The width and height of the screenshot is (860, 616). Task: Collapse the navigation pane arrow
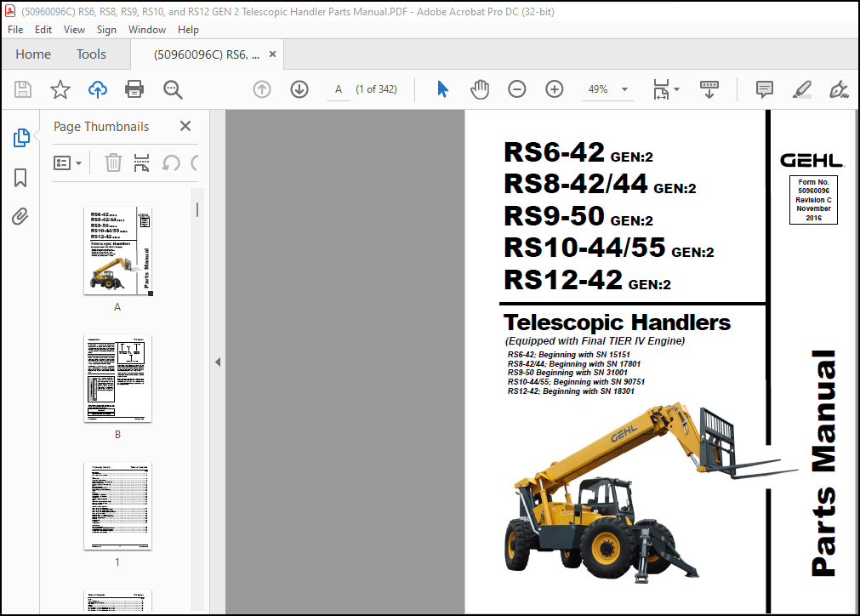[218, 362]
